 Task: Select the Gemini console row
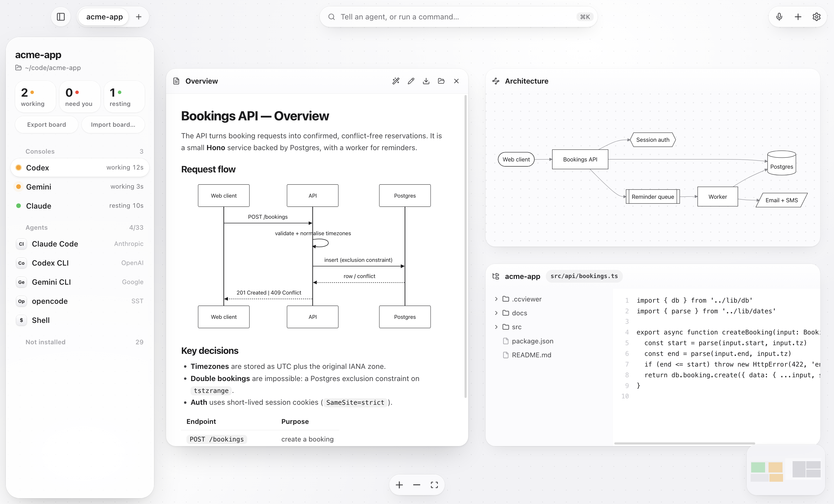[80, 187]
